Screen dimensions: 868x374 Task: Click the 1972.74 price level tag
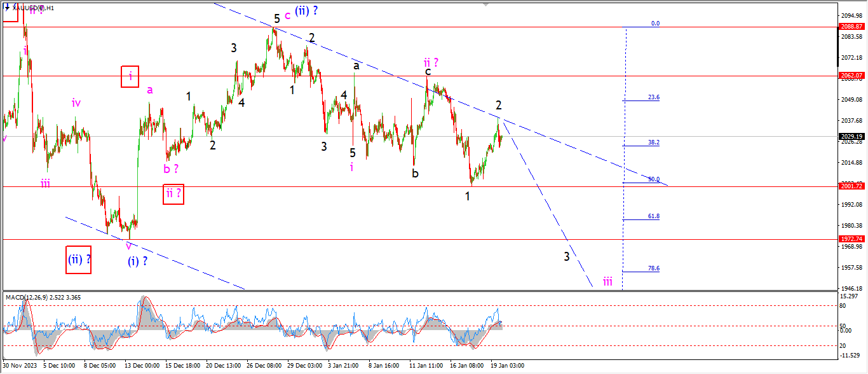851,239
